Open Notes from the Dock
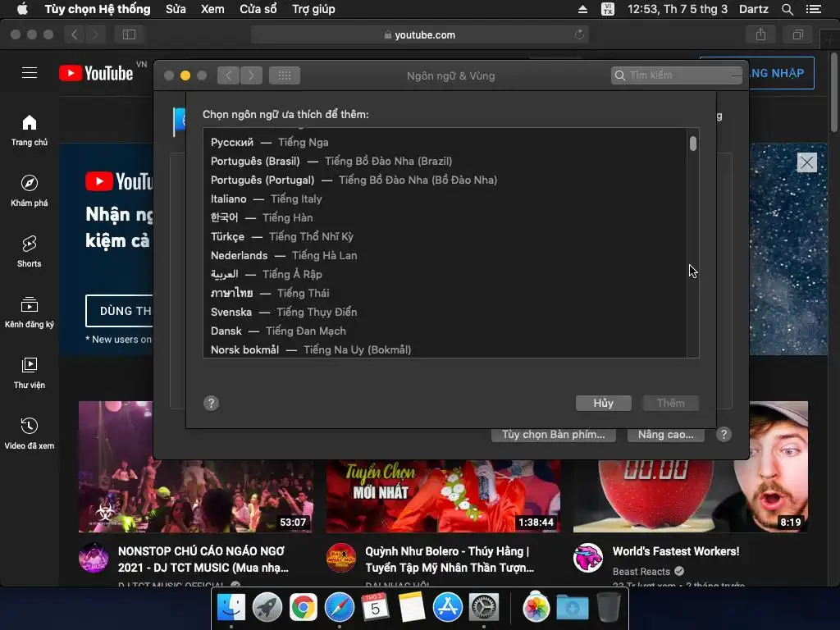The height and width of the screenshot is (630, 840). pyautogui.click(x=412, y=608)
